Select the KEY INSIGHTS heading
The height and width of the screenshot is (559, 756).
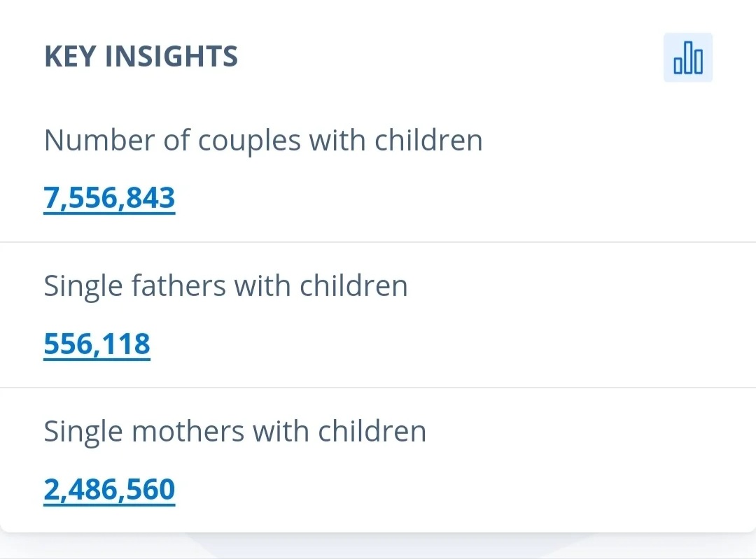coord(141,57)
